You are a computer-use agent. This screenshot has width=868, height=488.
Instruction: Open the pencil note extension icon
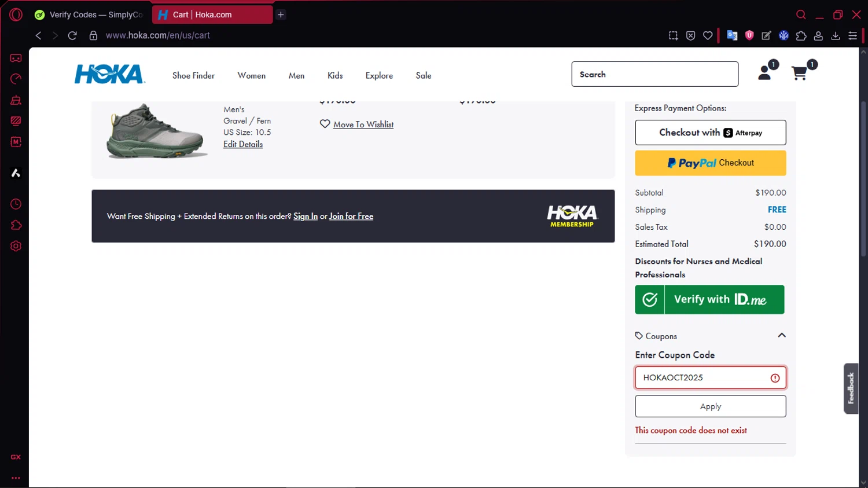[766, 35]
